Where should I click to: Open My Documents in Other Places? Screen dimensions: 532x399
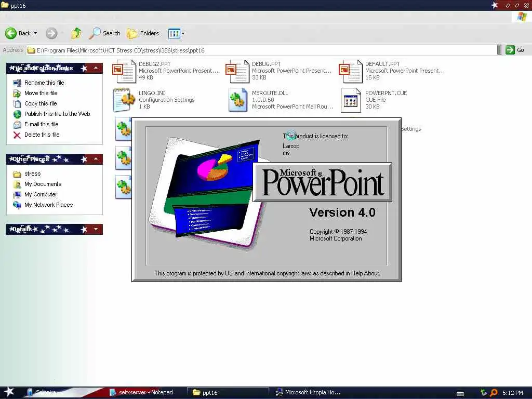(43, 184)
